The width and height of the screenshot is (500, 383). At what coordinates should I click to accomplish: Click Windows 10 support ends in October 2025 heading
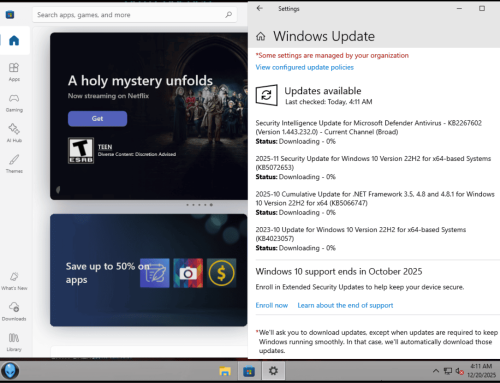[339, 272]
